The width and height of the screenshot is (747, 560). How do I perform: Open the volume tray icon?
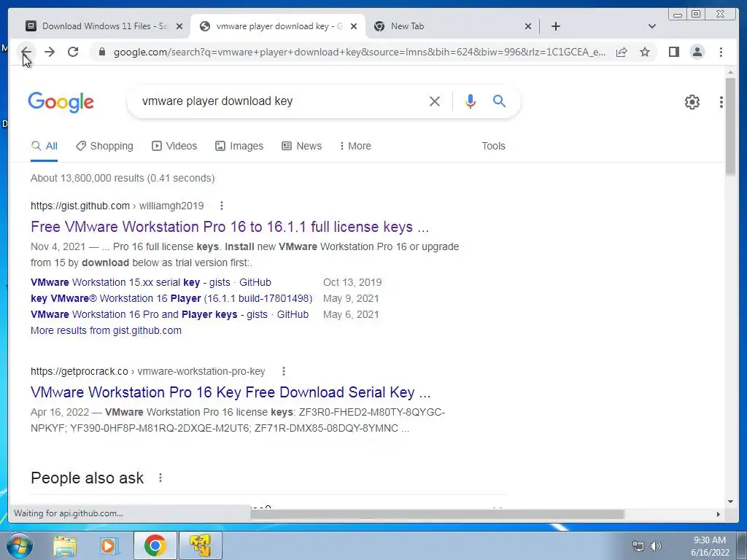[x=656, y=545]
